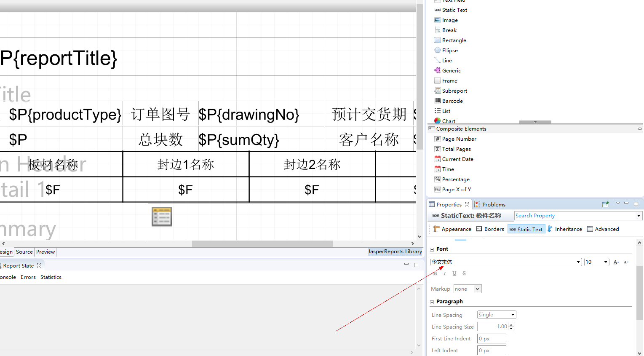This screenshot has height=356, width=644.
Task: Select the Frame palette element
Action: pyautogui.click(x=446, y=80)
